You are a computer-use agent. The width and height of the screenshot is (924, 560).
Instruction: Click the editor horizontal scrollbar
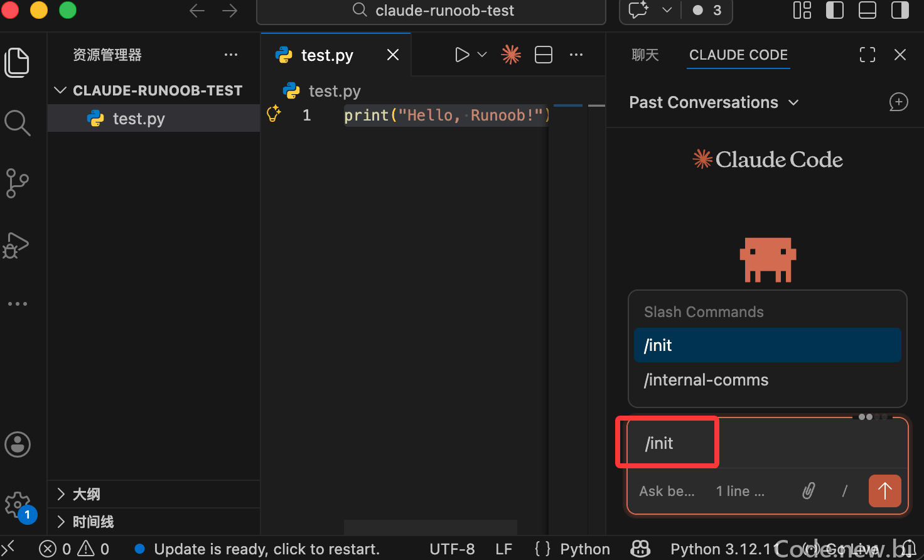(x=430, y=527)
